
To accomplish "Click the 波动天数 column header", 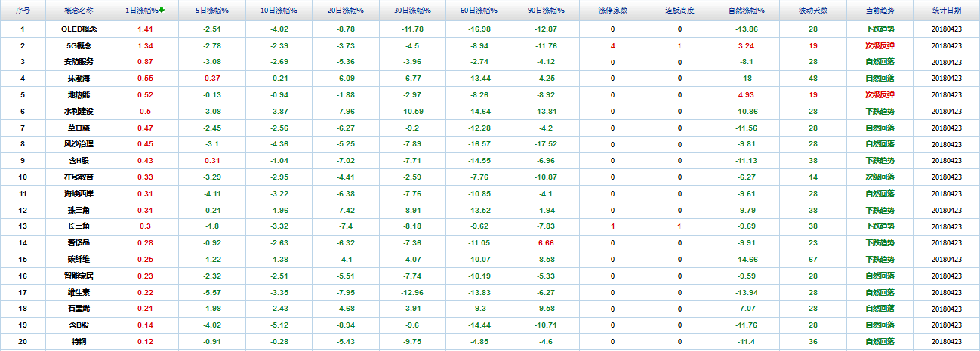I will point(813,11).
